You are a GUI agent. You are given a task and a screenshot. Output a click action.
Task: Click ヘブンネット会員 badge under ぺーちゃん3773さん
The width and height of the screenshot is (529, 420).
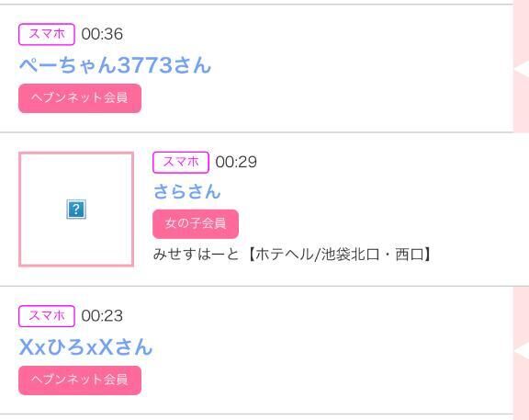(x=80, y=98)
